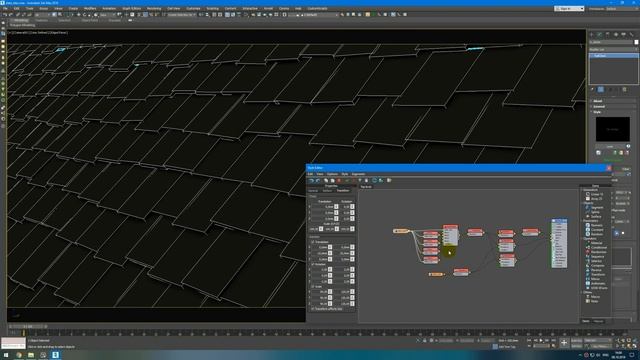Screen dimensions: 640x360
Task: Open the Modifier List dropdown
Action: coord(613,49)
